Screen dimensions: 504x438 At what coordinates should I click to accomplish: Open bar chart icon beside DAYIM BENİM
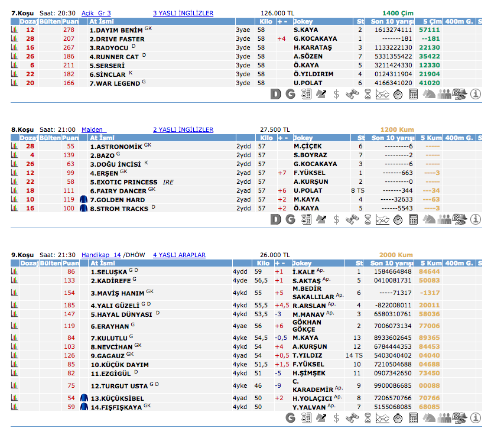coord(14,30)
